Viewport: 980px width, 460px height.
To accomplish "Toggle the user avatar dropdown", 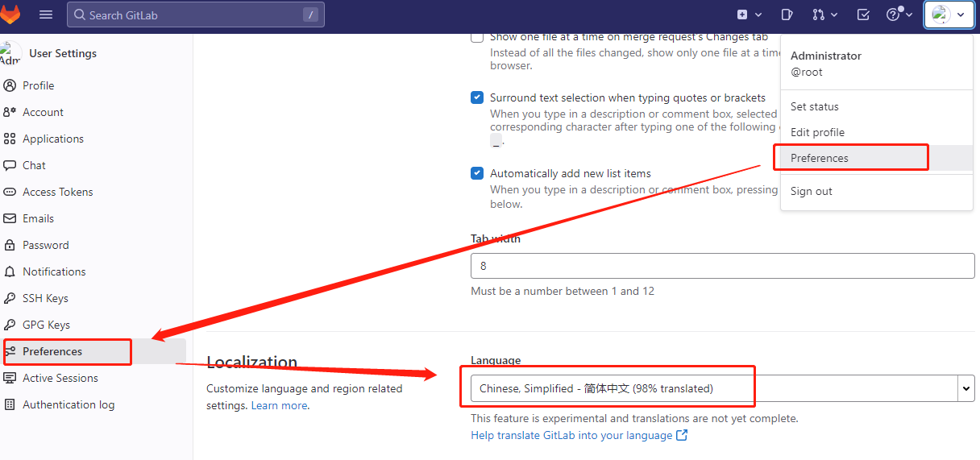I will tap(949, 15).
